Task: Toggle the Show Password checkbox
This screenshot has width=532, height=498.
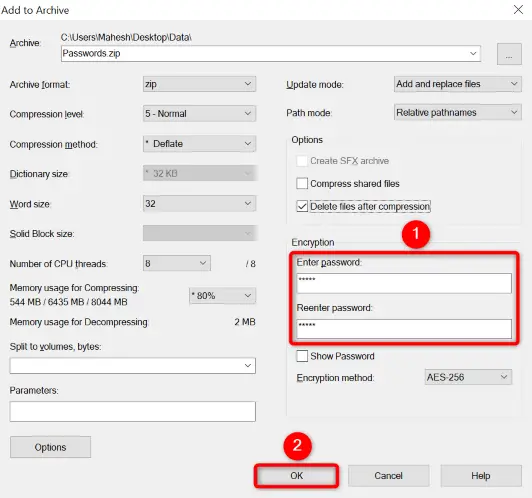Action: click(x=302, y=356)
